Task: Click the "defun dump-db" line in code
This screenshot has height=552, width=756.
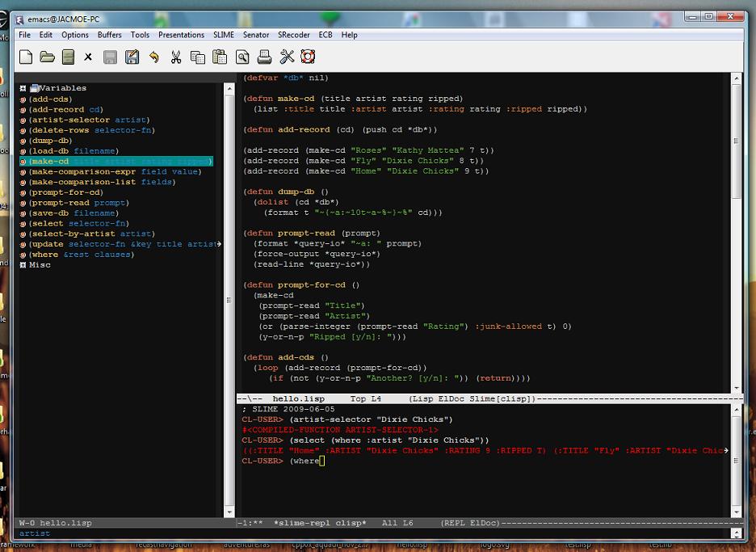Action: click(286, 192)
